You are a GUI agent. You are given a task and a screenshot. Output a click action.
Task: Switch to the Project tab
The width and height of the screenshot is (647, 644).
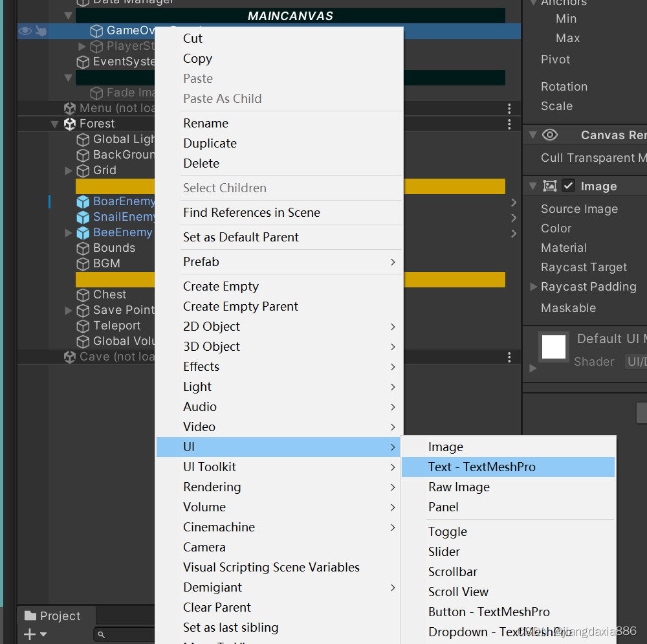(x=56, y=616)
